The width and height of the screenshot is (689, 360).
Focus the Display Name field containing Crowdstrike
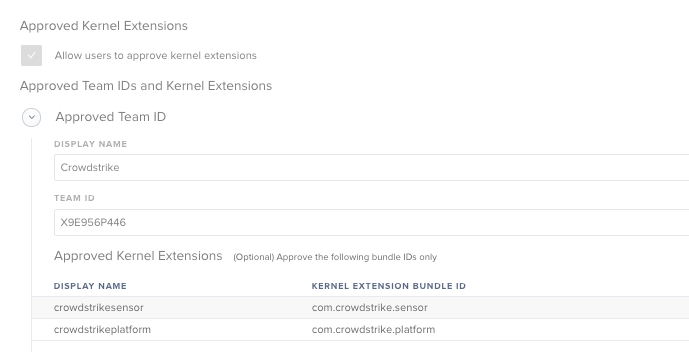[x=371, y=167]
